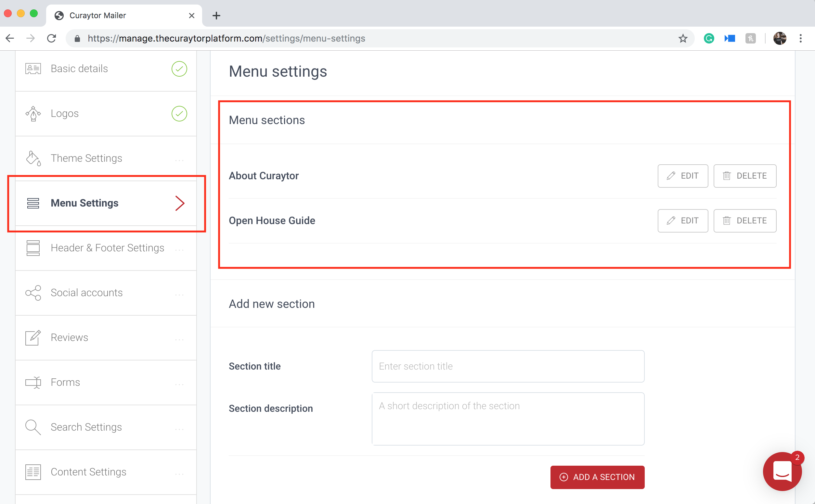
Task: Click the Section description label
Action: 271,408
